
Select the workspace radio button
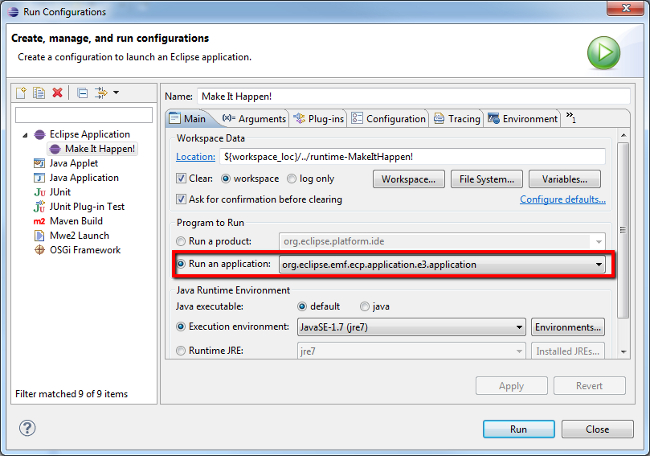(226, 179)
